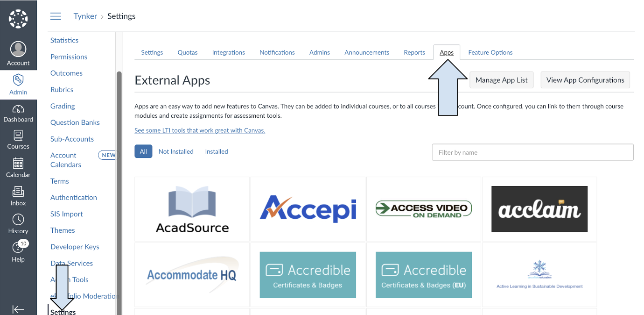Open Sub-Accounts in the account menu
Viewport: 644px width, 315px height.
pos(72,139)
